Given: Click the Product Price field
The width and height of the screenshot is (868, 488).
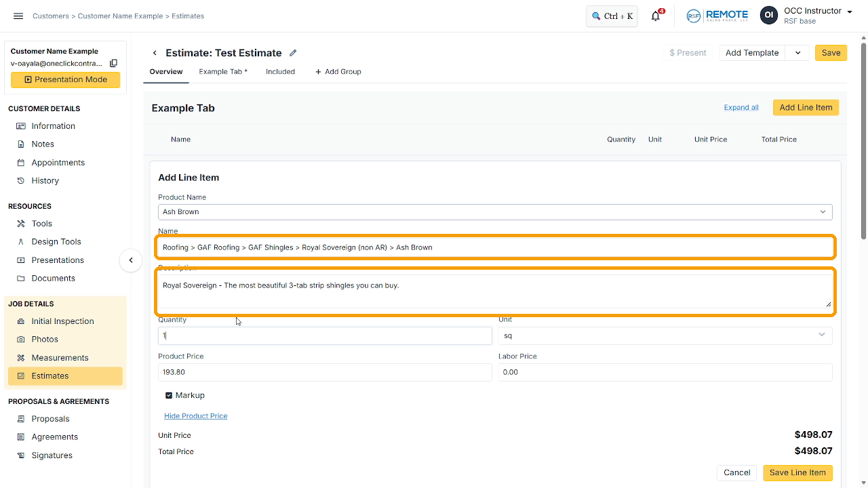Looking at the screenshot, I should [x=325, y=372].
